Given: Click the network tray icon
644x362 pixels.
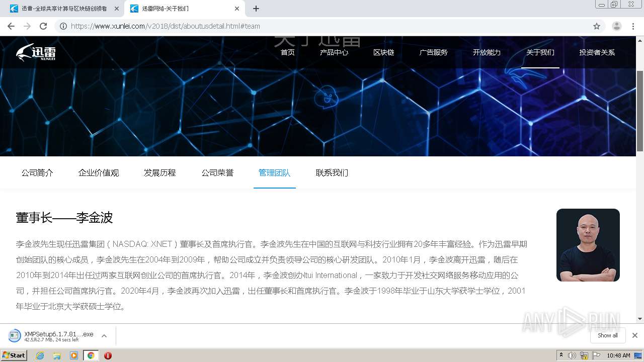Looking at the screenshot, I should 584,355.
